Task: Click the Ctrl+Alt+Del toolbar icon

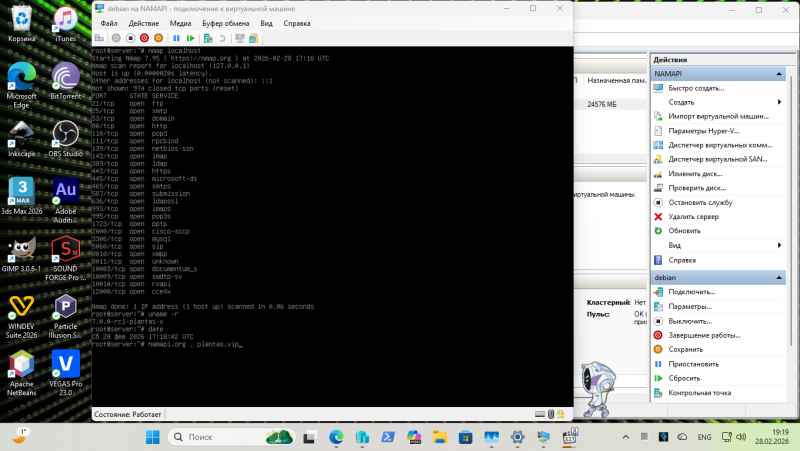Action: [100, 38]
